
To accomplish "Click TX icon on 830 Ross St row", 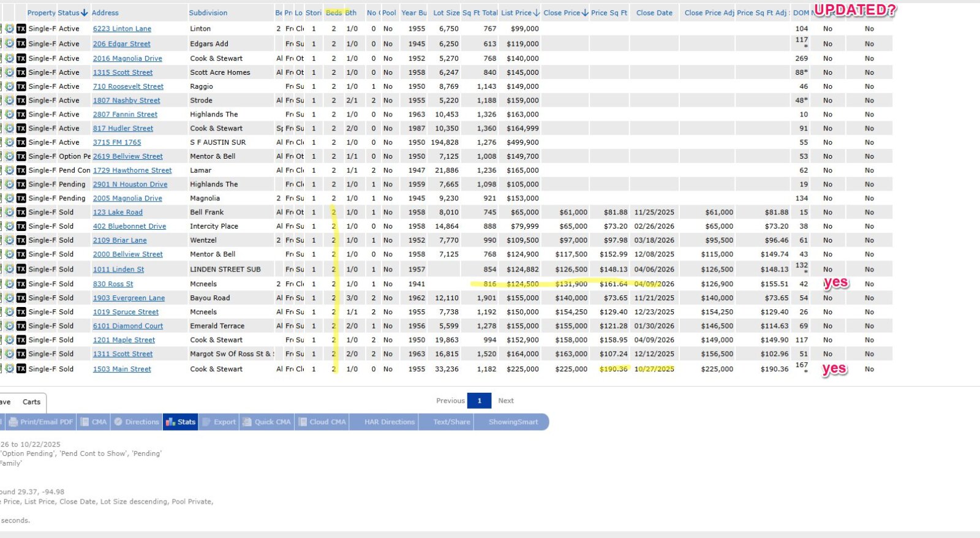I will pyautogui.click(x=21, y=284).
